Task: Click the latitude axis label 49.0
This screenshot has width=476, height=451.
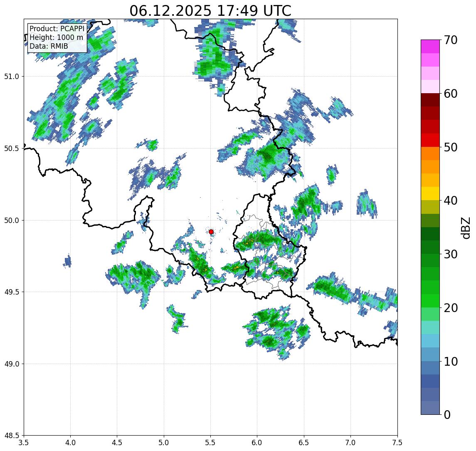Action: (12, 364)
